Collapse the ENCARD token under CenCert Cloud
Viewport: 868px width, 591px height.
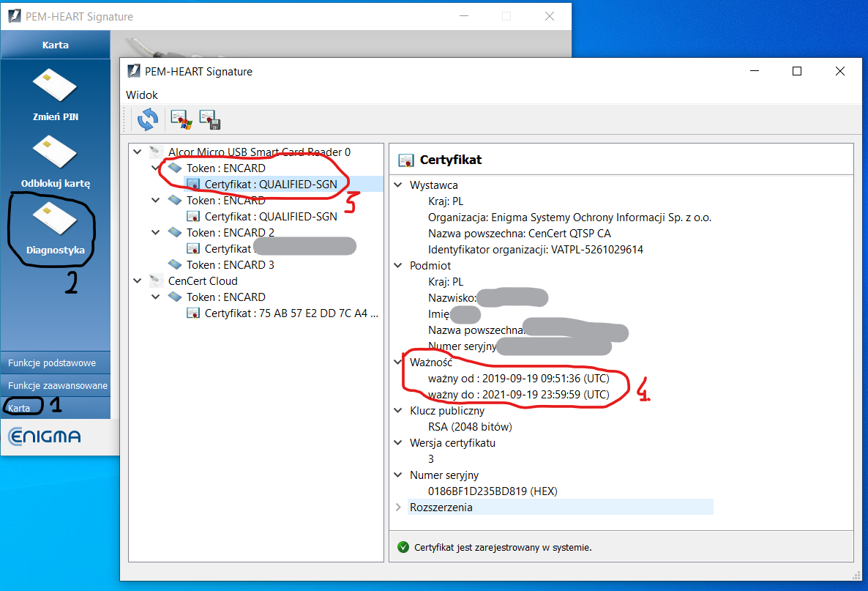coord(156,297)
